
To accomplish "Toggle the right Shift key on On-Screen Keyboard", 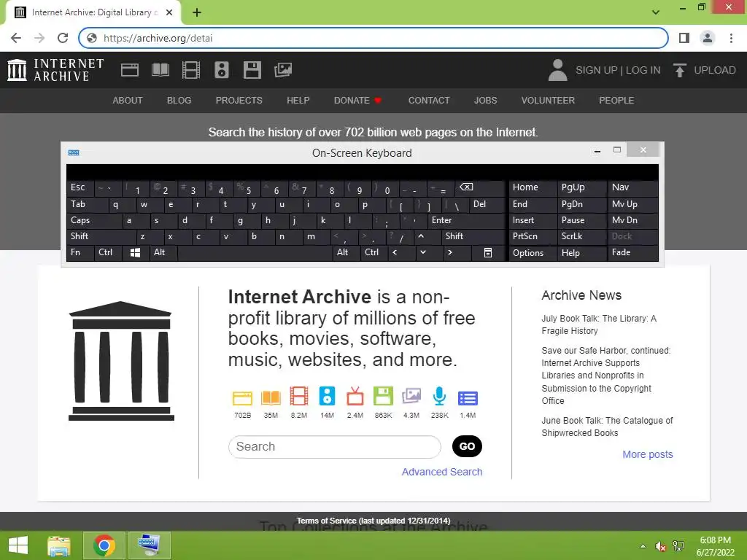I will (473, 236).
